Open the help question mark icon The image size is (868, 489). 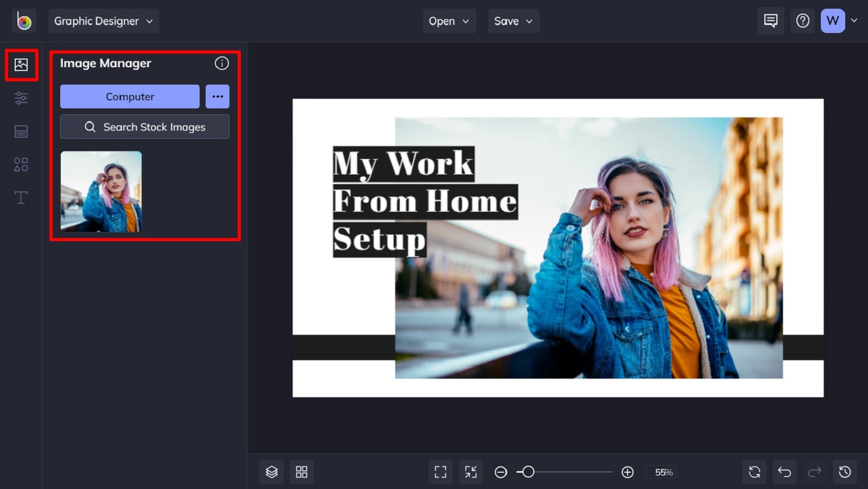pyautogui.click(x=802, y=20)
